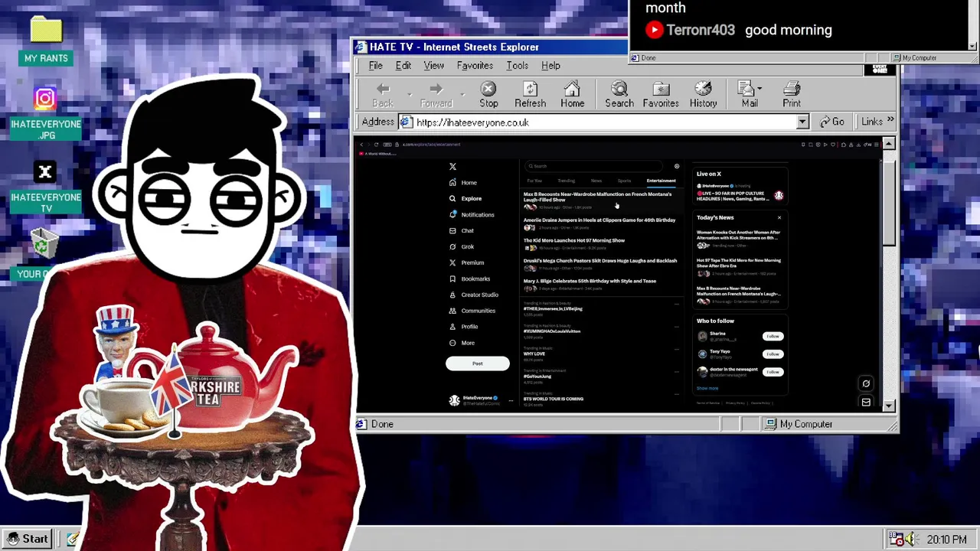Image resolution: width=980 pixels, height=551 pixels.
Task: Open the Favorites menu
Action: click(475, 66)
